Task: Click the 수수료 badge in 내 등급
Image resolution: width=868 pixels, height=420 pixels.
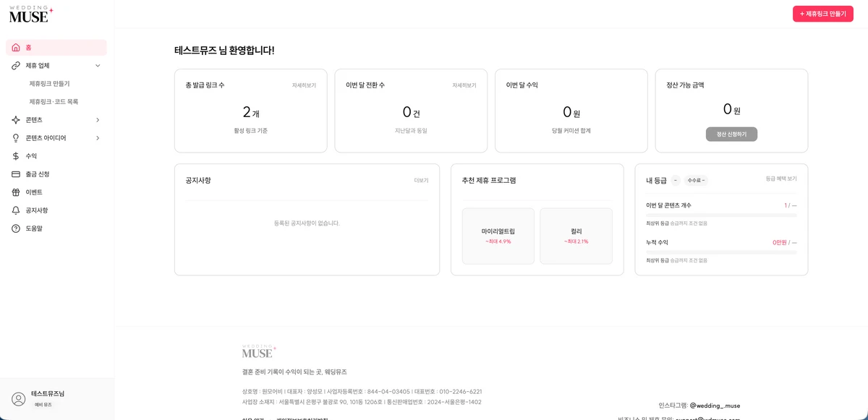Action: coord(696,181)
